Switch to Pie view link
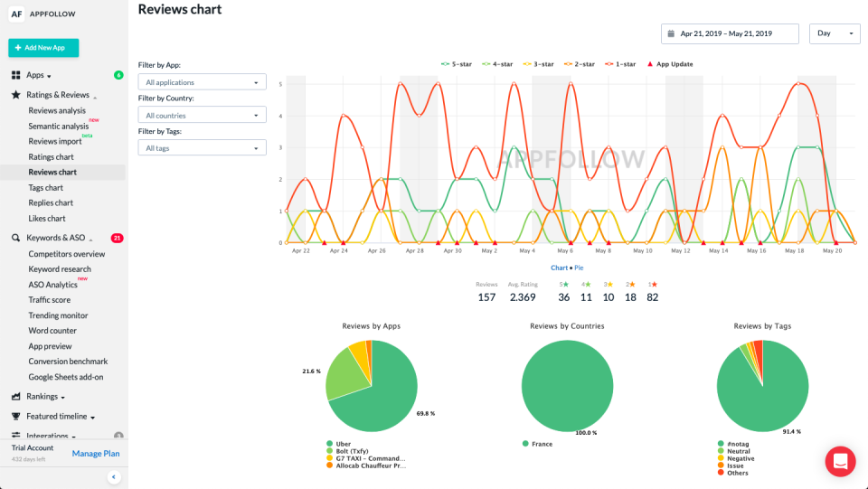Image resolution: width=868 pixels, height=489 pixels. point(579,268)
